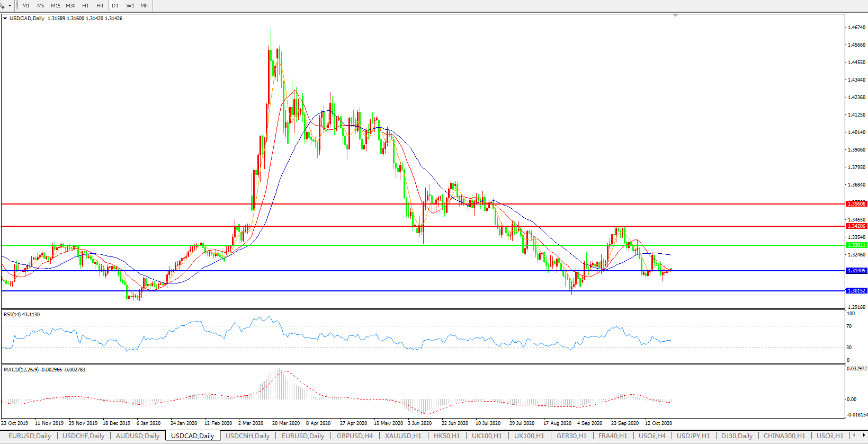Switch to MN monthly timeframe
This screenshot has width=868, height=444.
click(145, 6)
